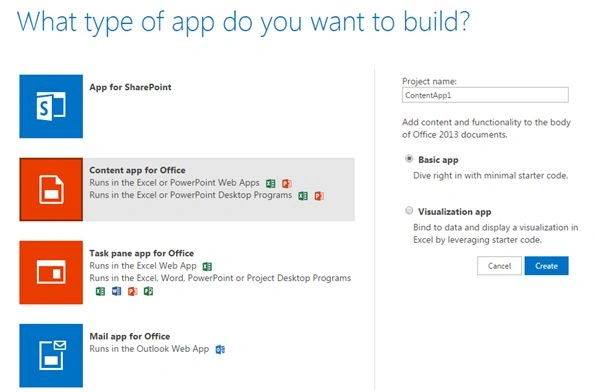
Task: Select the Basic app radio button
Action: click(409, 159)
